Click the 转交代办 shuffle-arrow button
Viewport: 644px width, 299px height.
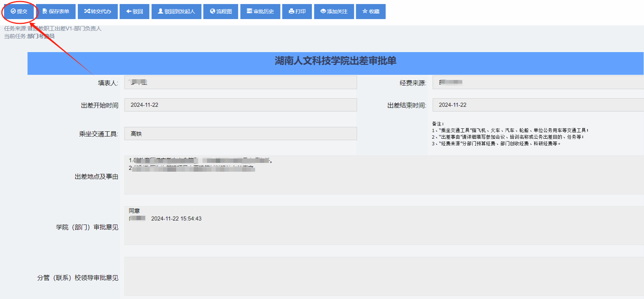click(98, 11)
